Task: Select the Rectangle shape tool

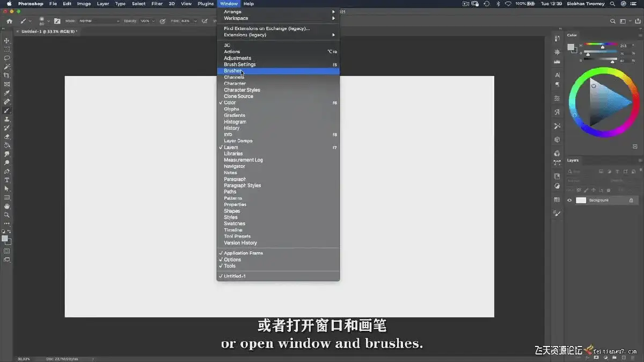Action: 7,197
